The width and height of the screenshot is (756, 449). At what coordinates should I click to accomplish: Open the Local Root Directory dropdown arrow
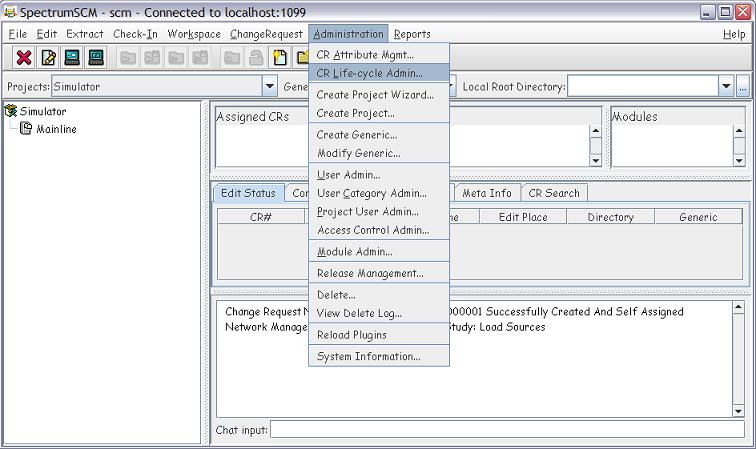coord(726,86)
